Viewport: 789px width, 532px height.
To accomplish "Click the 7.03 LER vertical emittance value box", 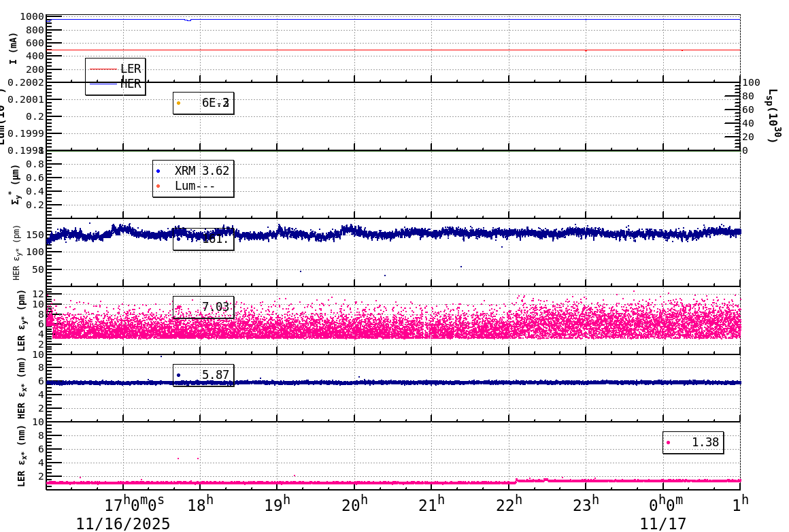I will (203, 307).
